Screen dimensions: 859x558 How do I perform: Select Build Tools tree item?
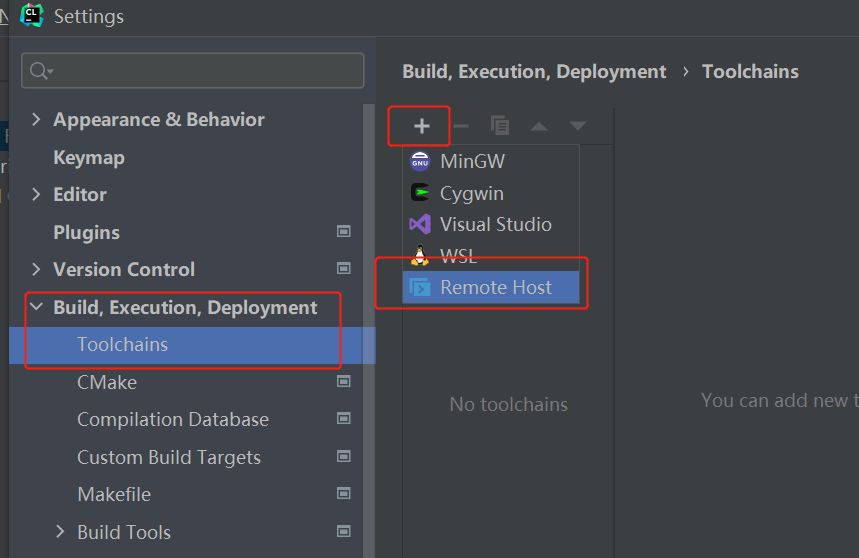coord(124,532)
